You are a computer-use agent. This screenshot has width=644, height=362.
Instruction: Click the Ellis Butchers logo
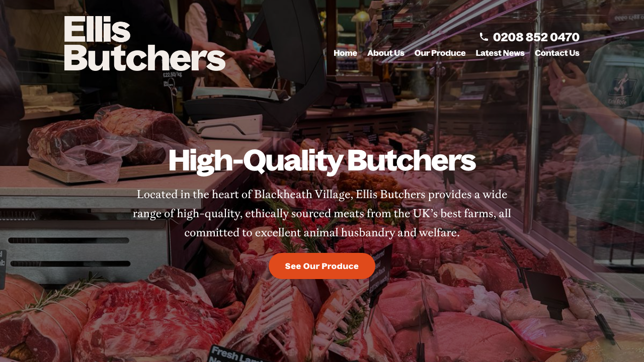click(x=145, y=43)
